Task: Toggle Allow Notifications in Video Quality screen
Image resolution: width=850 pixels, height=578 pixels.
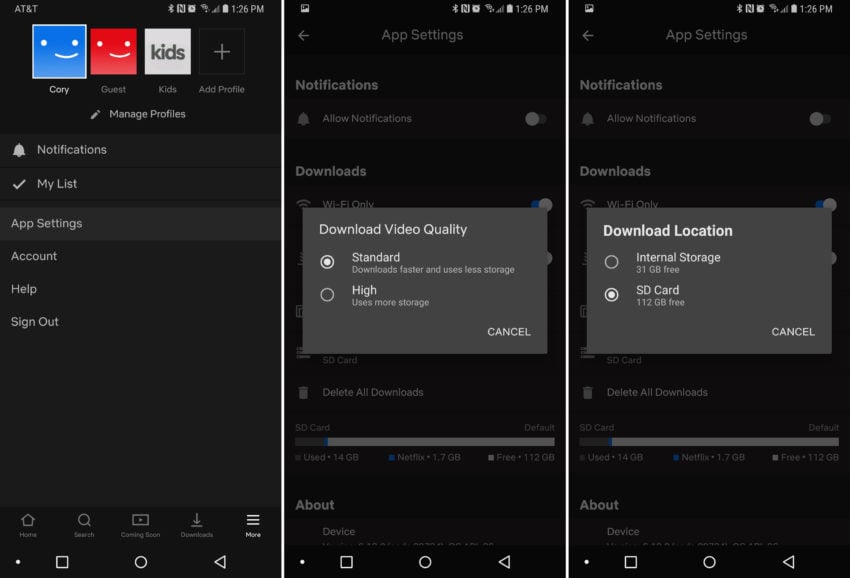Action: tap(536, 118)
